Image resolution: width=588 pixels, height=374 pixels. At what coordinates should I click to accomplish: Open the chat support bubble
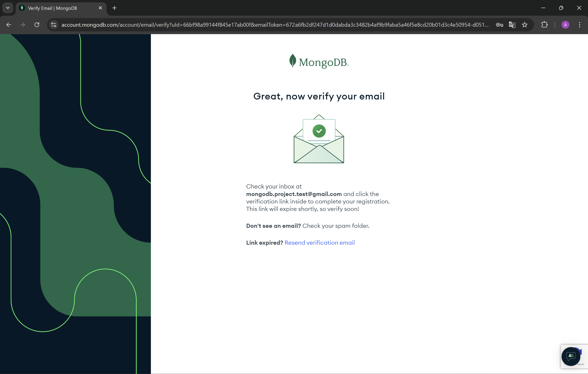tap(571, 356)
